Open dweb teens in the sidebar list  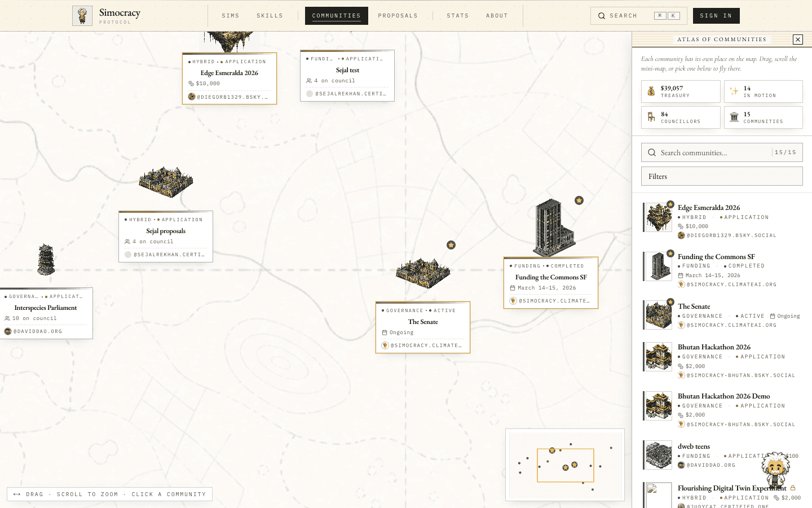(722, 456)
